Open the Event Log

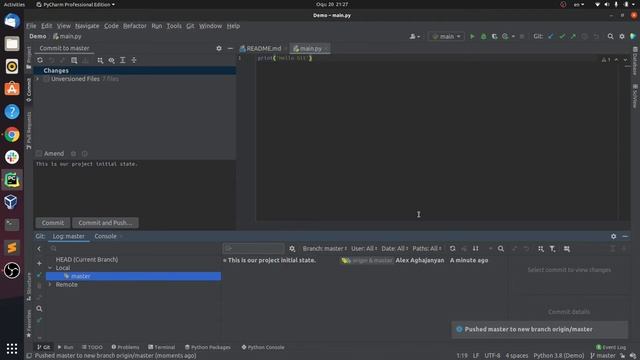pyautogui.click(x=611, y=347)
